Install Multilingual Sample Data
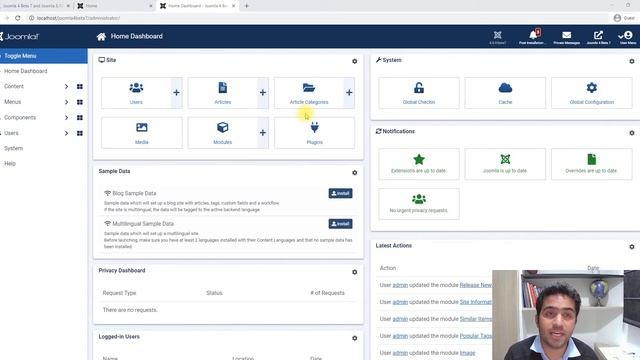 click(340, 224)
